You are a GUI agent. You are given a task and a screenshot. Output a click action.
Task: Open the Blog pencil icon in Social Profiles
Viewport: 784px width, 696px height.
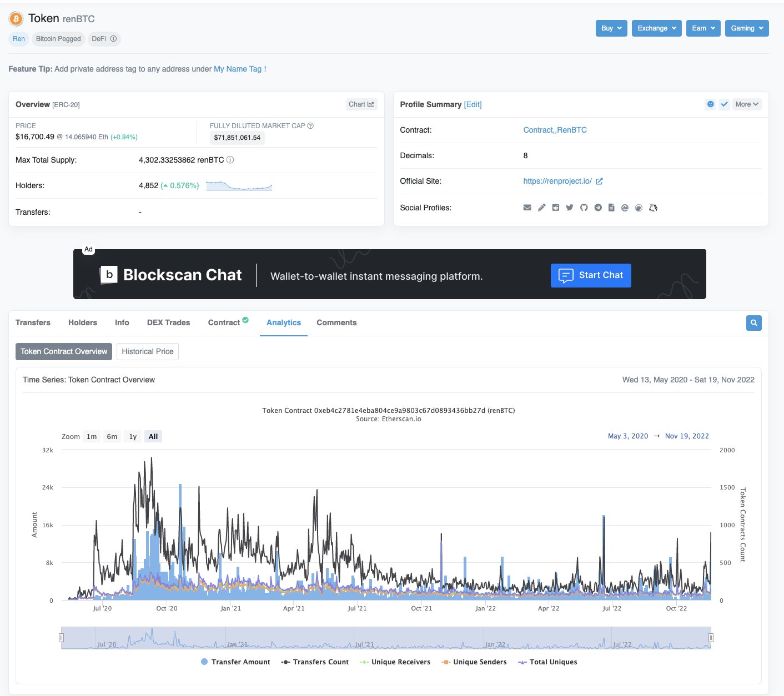pos(542,208)
